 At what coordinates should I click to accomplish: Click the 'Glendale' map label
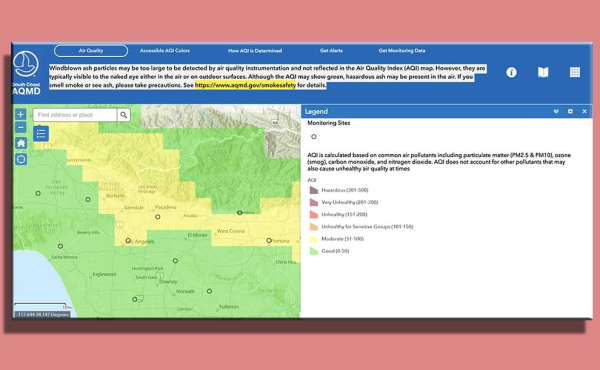pyautogui.click(x=134, y=208)
